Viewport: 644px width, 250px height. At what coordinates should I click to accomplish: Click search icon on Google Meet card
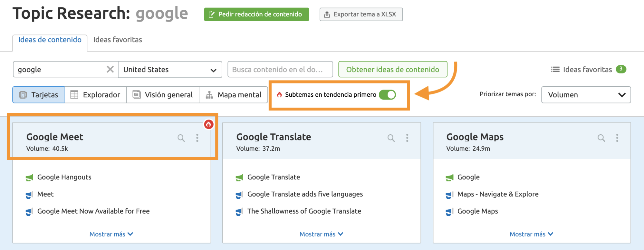[181, 138]
